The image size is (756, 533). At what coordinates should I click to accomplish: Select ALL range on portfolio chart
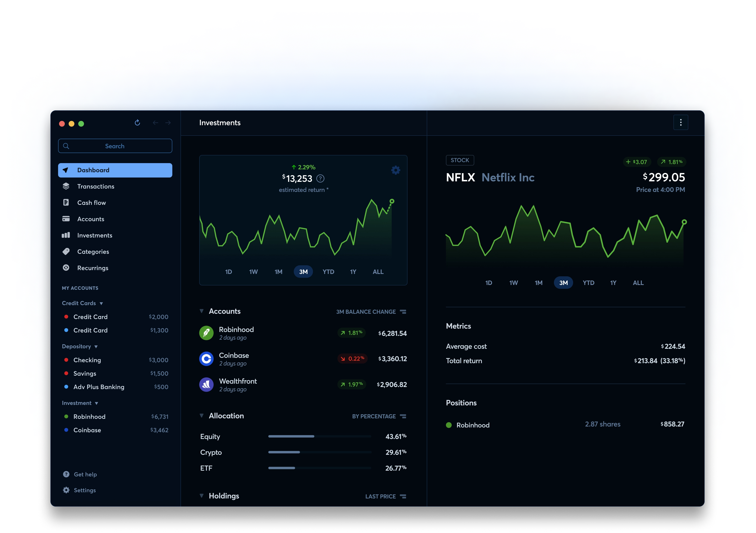[378, 272]
